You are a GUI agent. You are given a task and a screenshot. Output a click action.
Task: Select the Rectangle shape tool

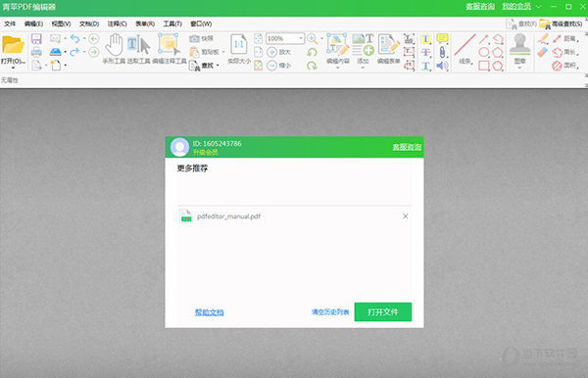[x=484, y=66]
